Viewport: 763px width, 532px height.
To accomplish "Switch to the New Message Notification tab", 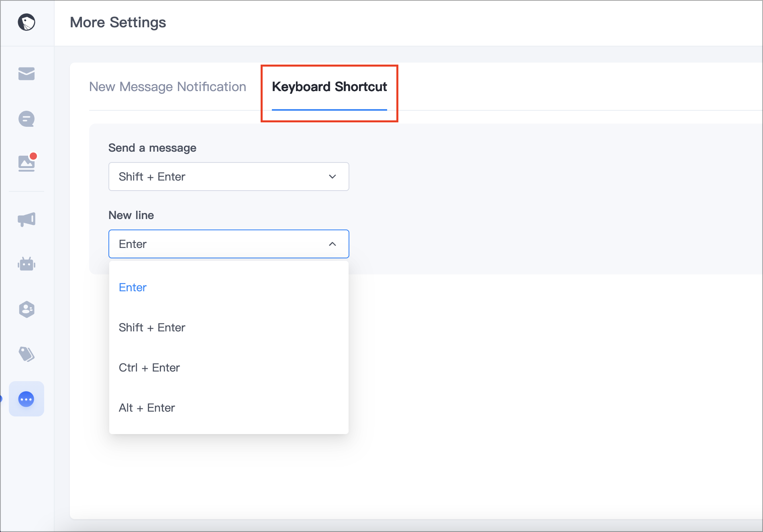I will pyautogui.click(x=167, y=87).
